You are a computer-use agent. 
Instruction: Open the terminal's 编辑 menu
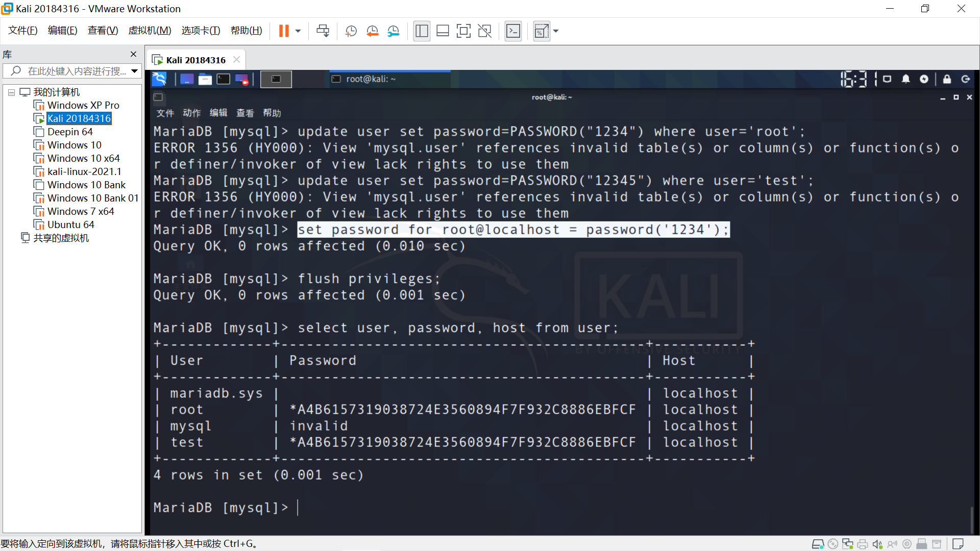tap(218, 113)
